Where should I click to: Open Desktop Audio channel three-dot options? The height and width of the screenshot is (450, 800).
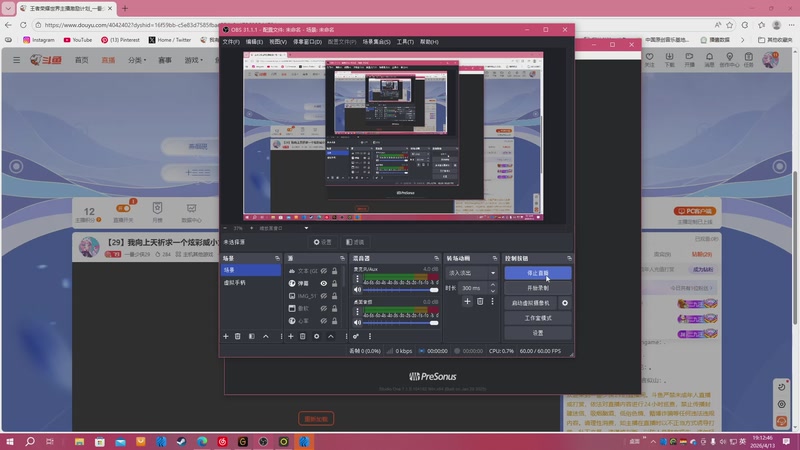(358, 312)
